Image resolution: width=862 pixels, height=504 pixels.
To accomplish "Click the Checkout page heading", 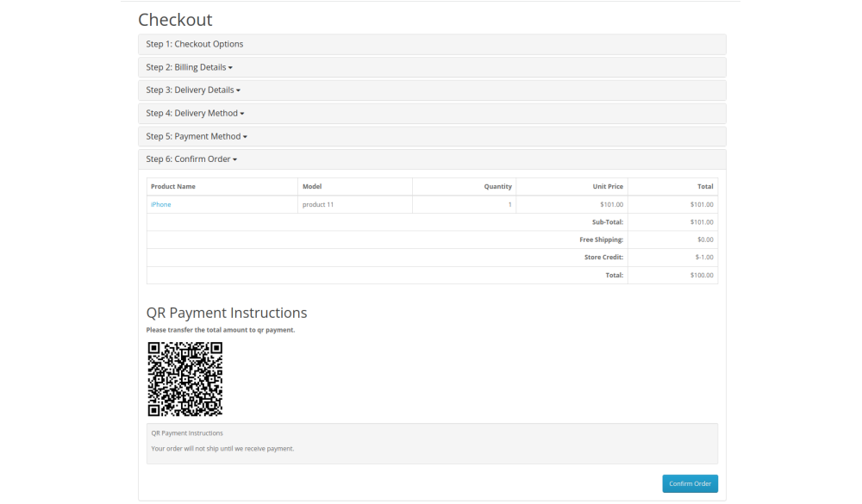I will pos(175,20).
